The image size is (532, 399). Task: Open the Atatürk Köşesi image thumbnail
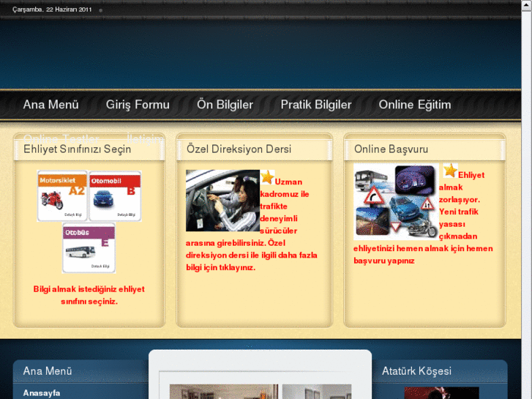[x=442, y=393]
